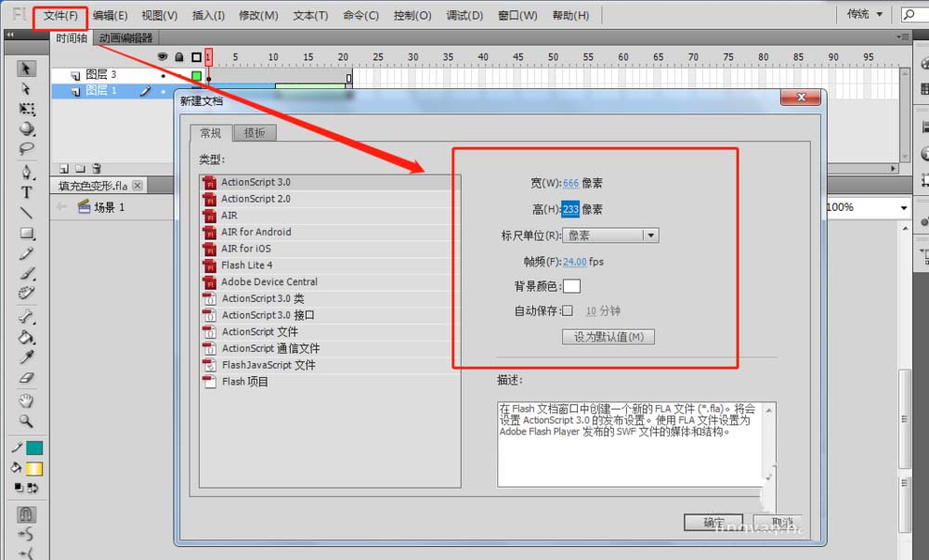Select the Pencil tool
This screenshot has width=929, height=560.
tap(27, 254)
